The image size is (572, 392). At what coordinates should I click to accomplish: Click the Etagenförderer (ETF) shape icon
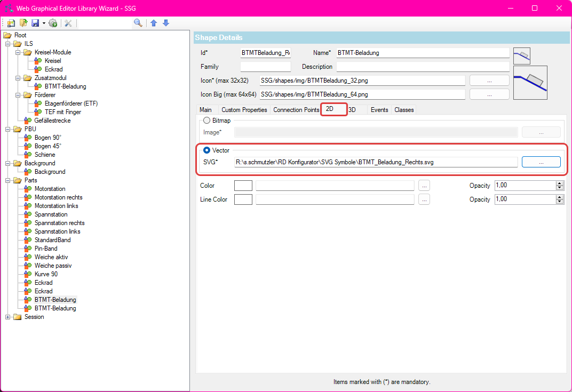38,103
